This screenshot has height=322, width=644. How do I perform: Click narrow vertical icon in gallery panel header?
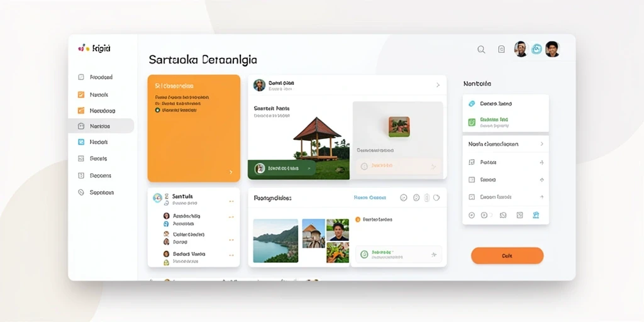427,198
